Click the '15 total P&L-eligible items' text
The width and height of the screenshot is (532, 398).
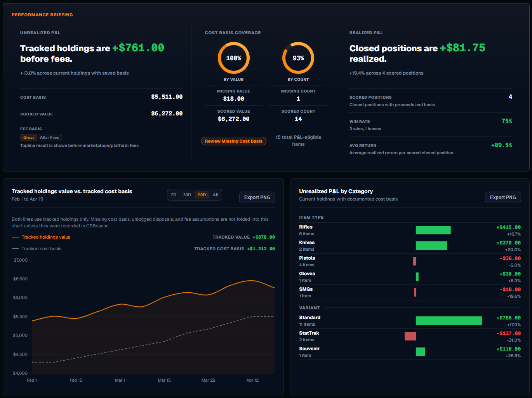point(298,141)
